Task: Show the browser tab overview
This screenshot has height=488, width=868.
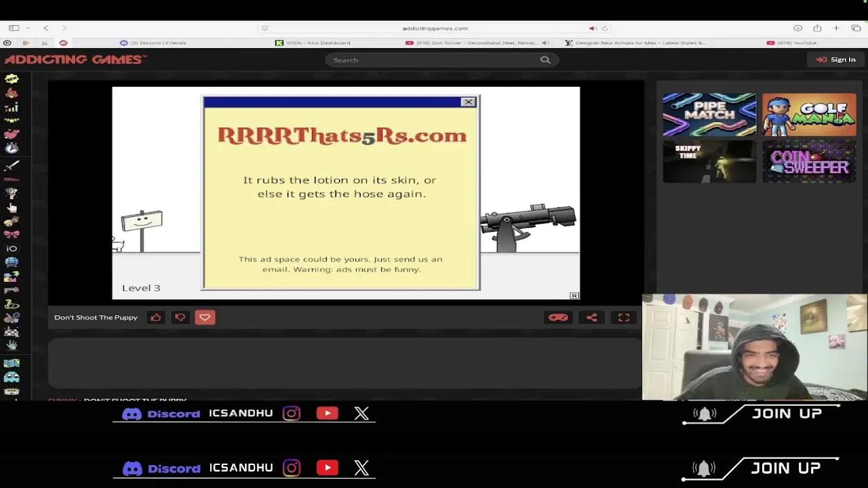Action: (856, 28)
